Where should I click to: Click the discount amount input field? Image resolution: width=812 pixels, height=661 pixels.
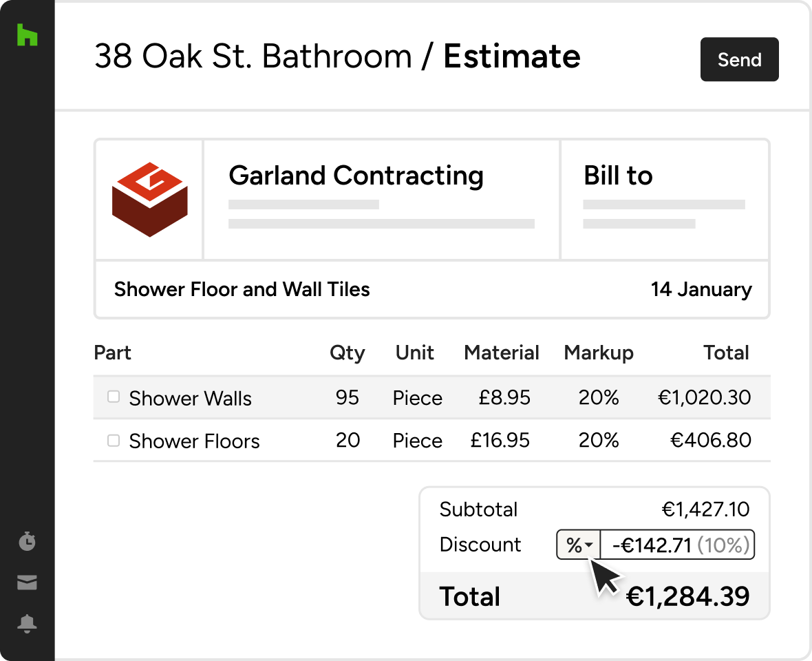point(678,545)
